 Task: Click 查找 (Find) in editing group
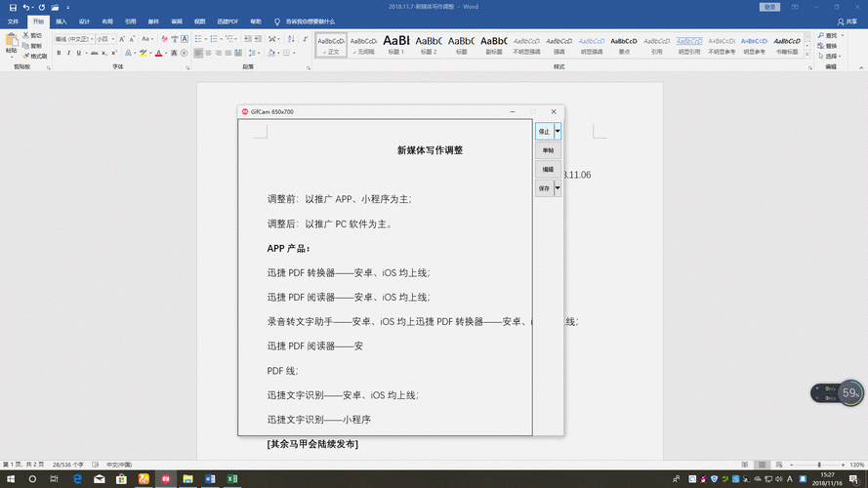tap(828, 35)
